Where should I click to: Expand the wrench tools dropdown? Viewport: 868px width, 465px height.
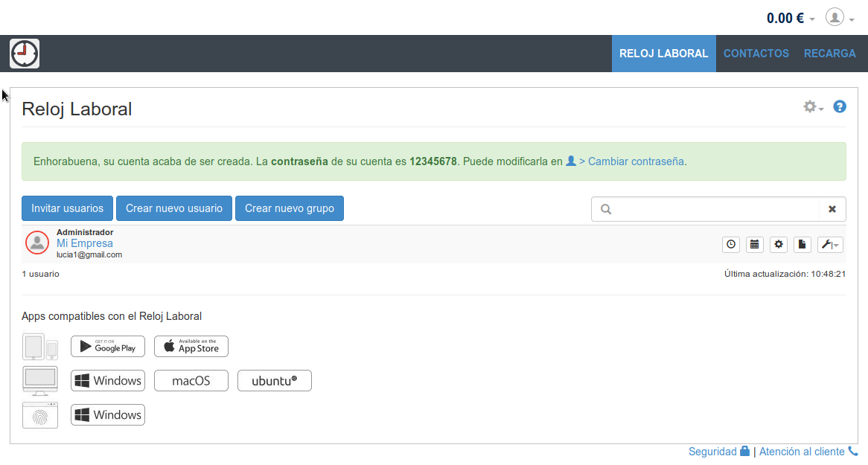coord(830,244)
